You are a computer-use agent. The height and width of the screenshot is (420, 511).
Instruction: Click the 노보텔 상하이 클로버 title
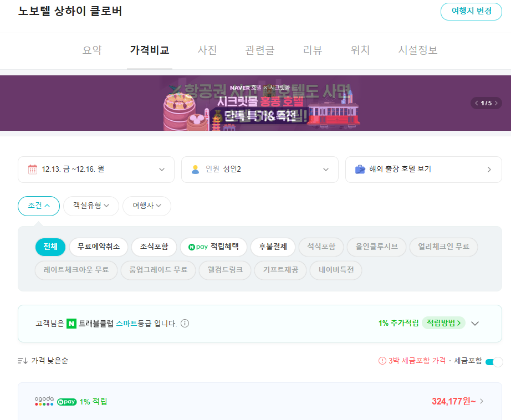(x=70, y=12)
